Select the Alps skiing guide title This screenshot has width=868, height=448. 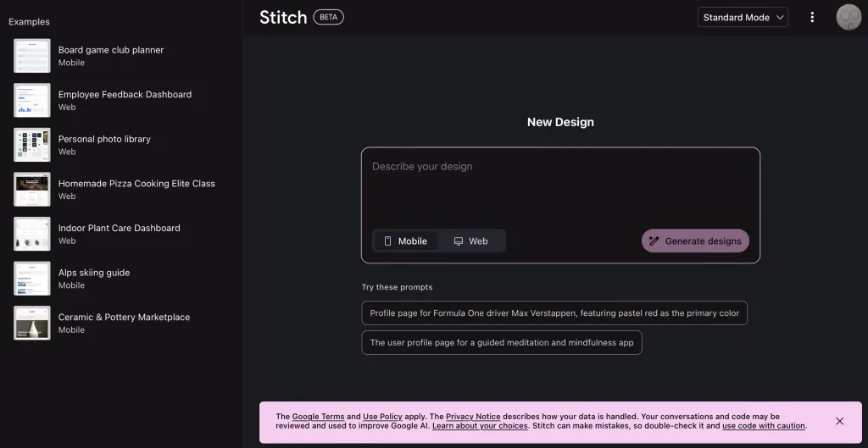(x=94, y=273)
